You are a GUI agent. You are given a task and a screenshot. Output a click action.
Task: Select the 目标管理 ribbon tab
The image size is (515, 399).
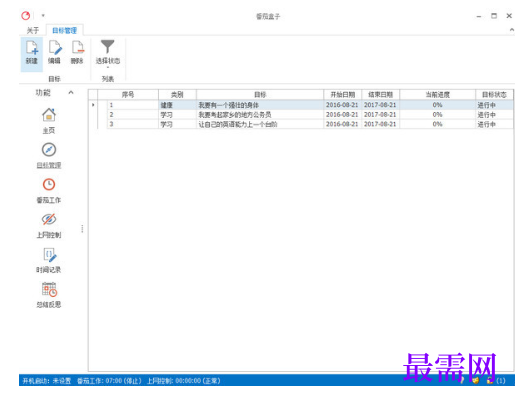tap(65, 30)
